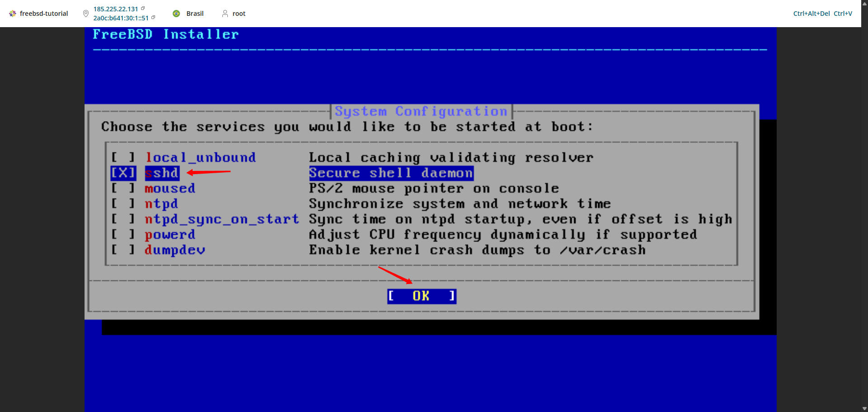Click the Brasil location label
This screenshot has width=868, height=412.
pyautogui.click(x=195, y=14)
